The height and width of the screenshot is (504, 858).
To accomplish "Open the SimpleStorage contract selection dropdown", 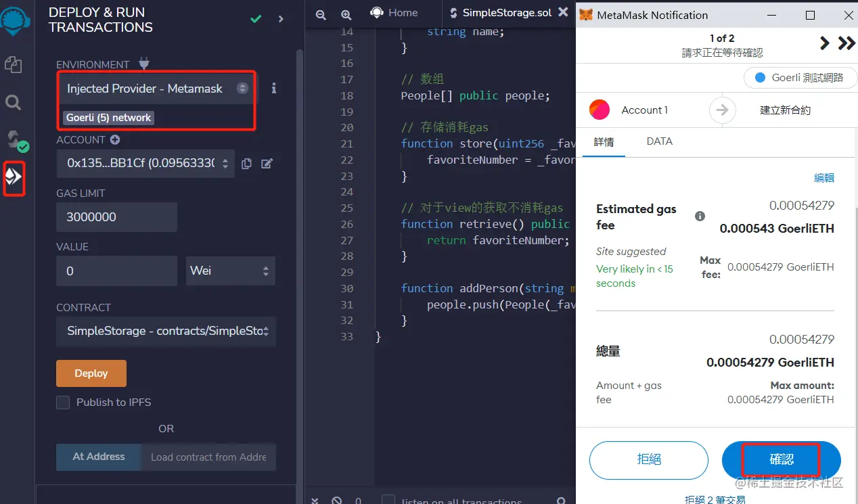I will (x=166, y=331).
